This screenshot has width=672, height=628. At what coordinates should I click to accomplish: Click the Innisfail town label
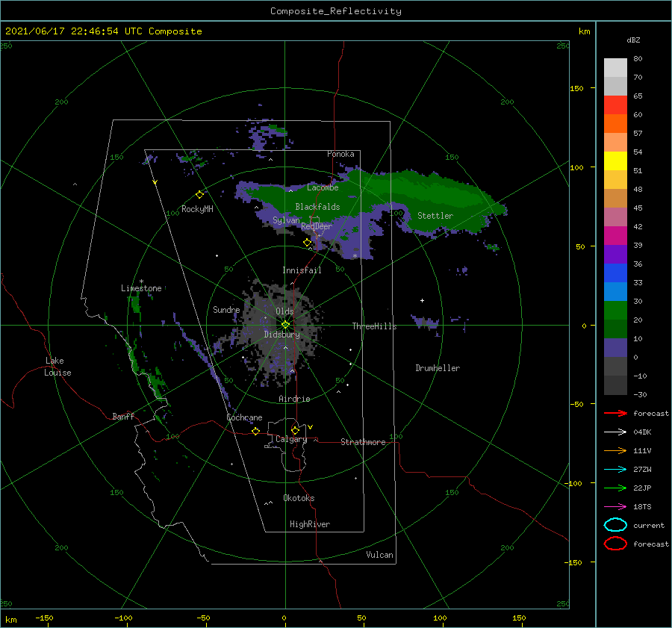click(302, 270)
